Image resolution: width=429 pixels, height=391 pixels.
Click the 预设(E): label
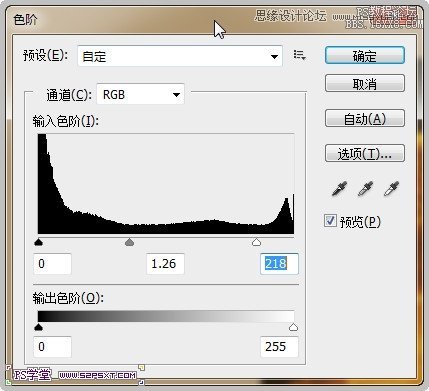click(x=45, y=55)
